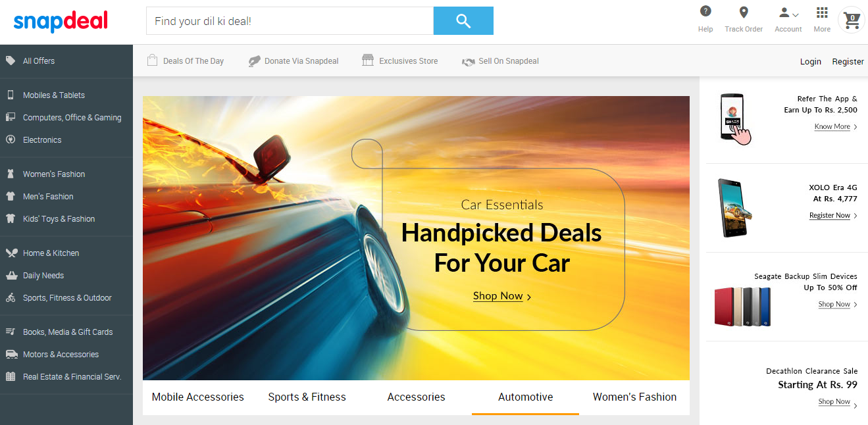Click the XOLO Era 4G phone thumbnail
Image resolution: width=868 pixels, height=425 pixels.
[x=734, y=207]
